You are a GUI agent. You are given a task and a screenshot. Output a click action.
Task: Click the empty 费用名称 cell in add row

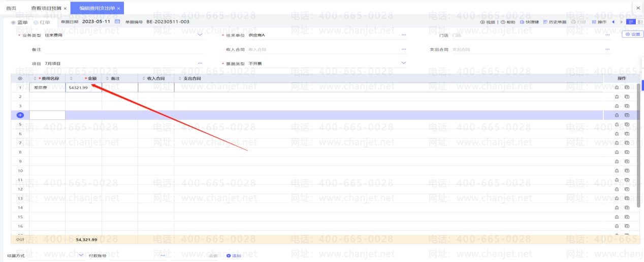click(47, 115)
